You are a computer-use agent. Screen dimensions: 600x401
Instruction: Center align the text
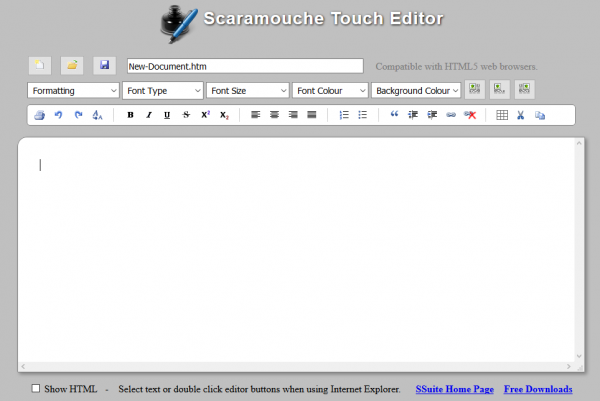pyautogui.click(x=274, y=115)
